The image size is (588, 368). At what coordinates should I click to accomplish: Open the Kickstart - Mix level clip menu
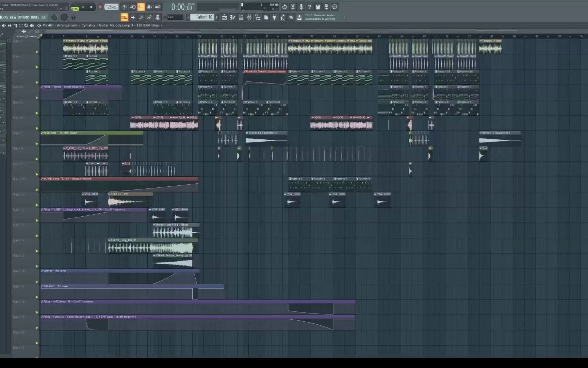pyautogui.click(x=42, y=286)
